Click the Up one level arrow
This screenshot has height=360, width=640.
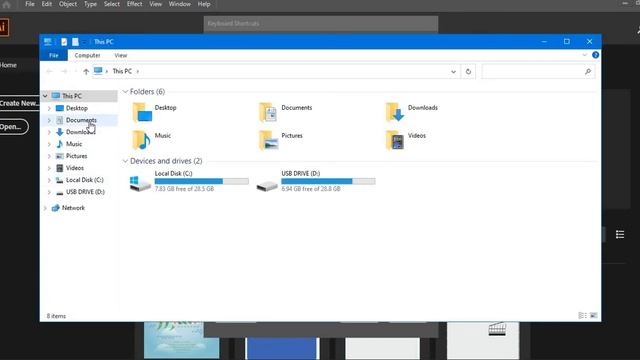(86, 71)
